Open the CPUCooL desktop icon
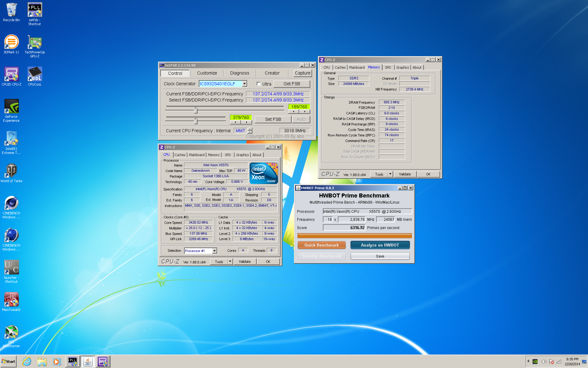The width and height of the screenshot is (588, 368). coord(35,77)
